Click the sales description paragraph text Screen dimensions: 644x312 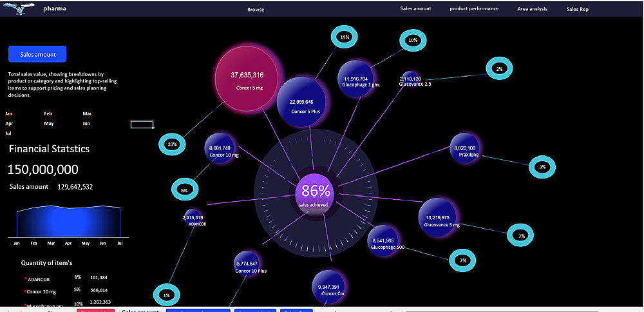pos(63,84)
